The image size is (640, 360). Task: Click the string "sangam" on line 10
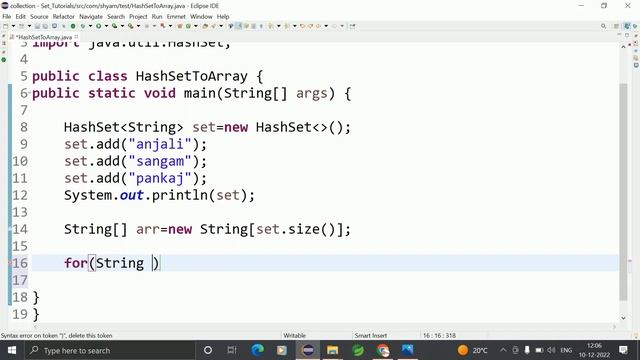coord(160,161)
